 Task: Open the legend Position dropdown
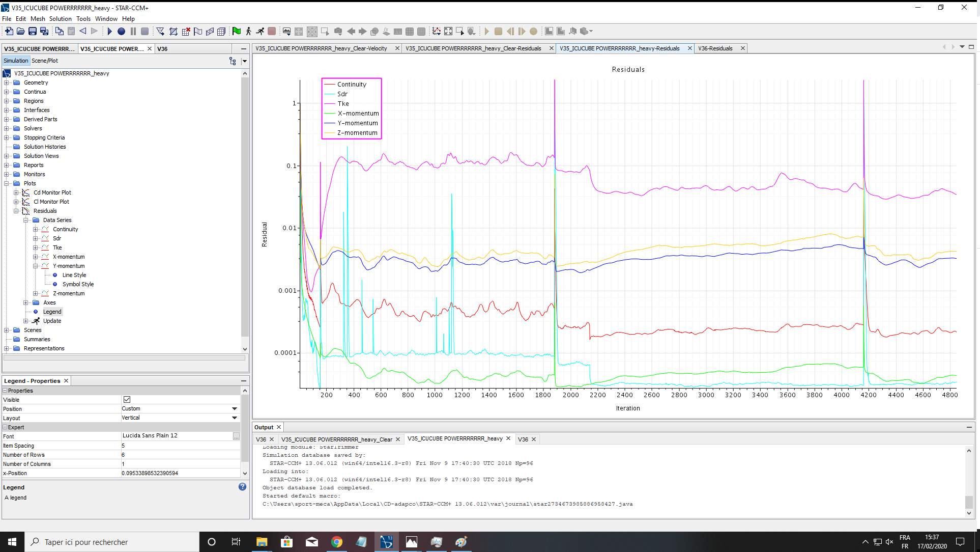coord(235,409)
